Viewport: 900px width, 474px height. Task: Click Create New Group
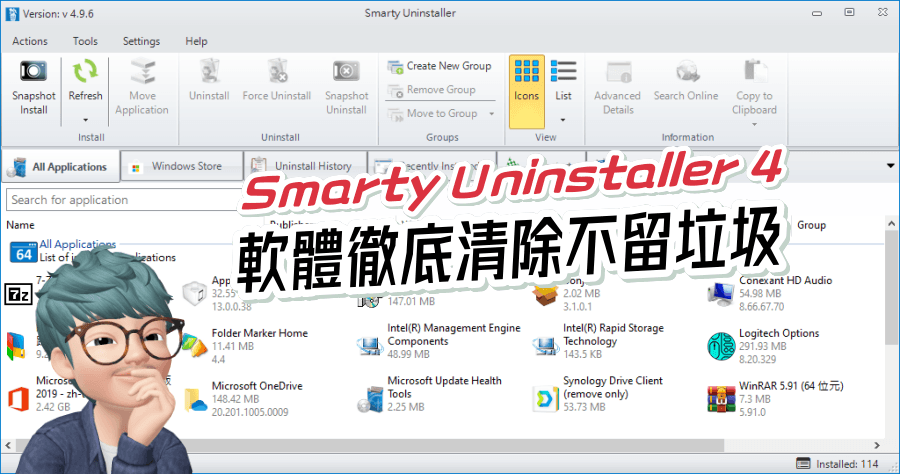(x=440, y=66)
